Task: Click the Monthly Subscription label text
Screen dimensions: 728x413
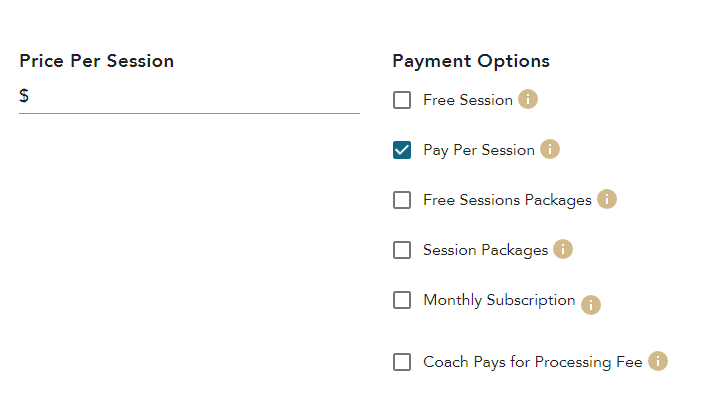Action: [x=499, y=300]
